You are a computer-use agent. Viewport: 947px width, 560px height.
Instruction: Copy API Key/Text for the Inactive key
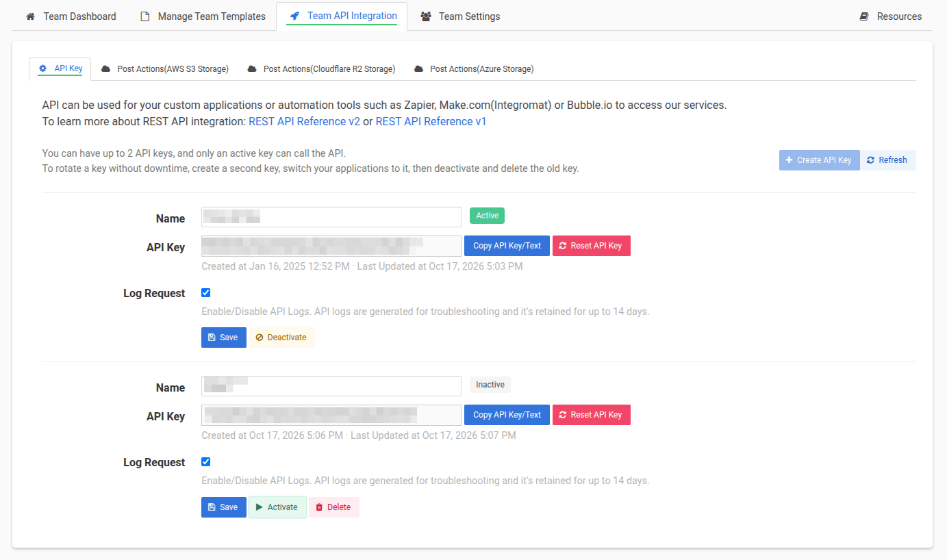coord(507,415)
